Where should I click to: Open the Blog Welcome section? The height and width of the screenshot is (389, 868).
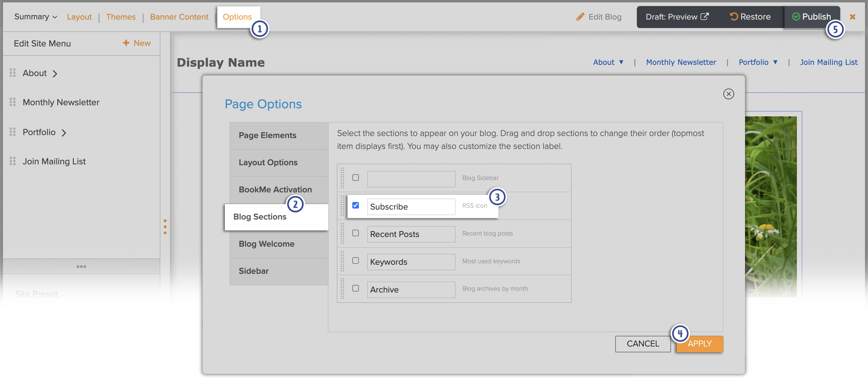(x=279, y=244)
